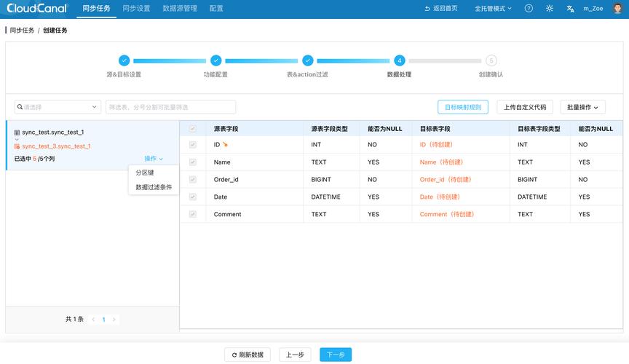The image size is (629, 364).
Task: Click the progress bar between steps 3 and 4
Action: [353, 61]
